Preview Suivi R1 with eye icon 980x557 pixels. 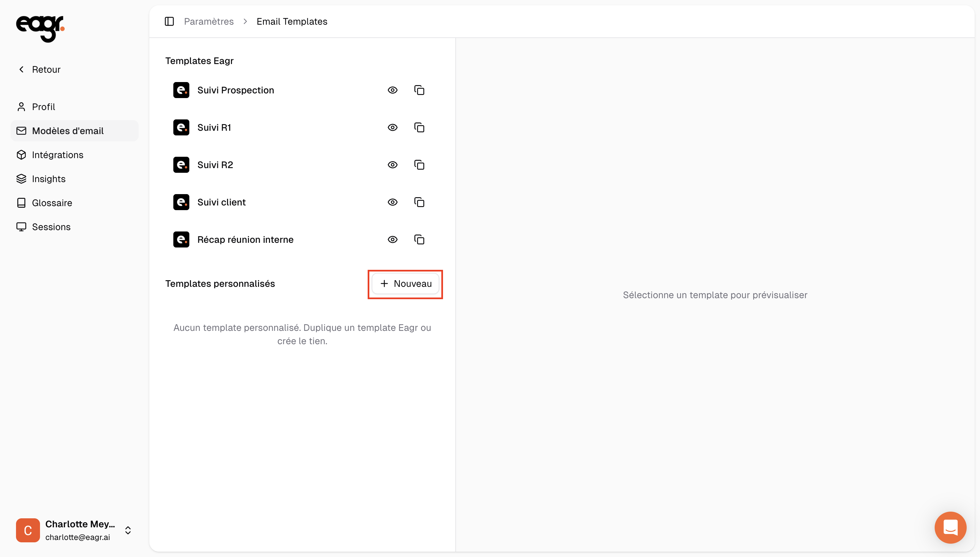[x=393, y=127]
